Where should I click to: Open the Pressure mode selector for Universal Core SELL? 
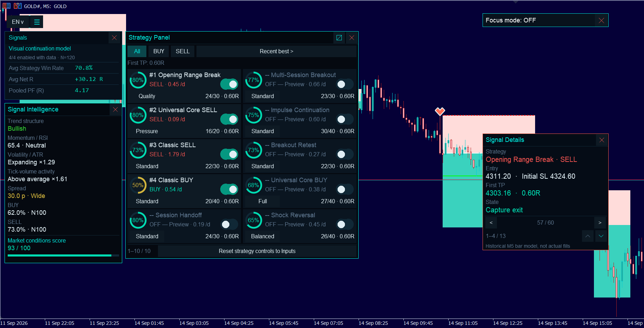point(147,131)
